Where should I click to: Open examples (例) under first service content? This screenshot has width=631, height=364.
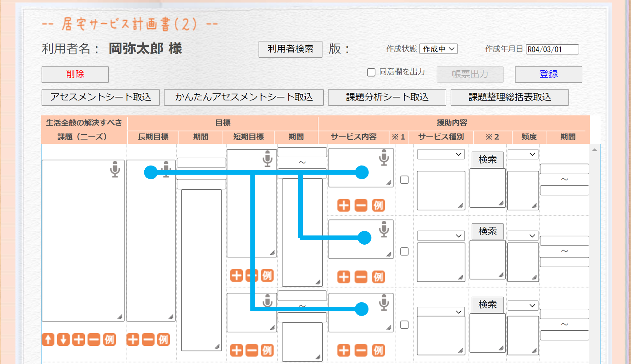(378, 205)
